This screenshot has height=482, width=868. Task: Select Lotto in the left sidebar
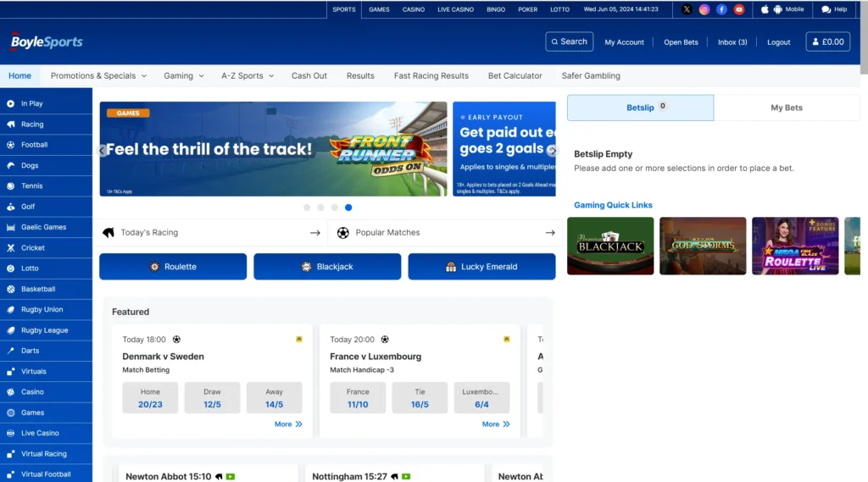pyautogui.click(x=46, y=269)
